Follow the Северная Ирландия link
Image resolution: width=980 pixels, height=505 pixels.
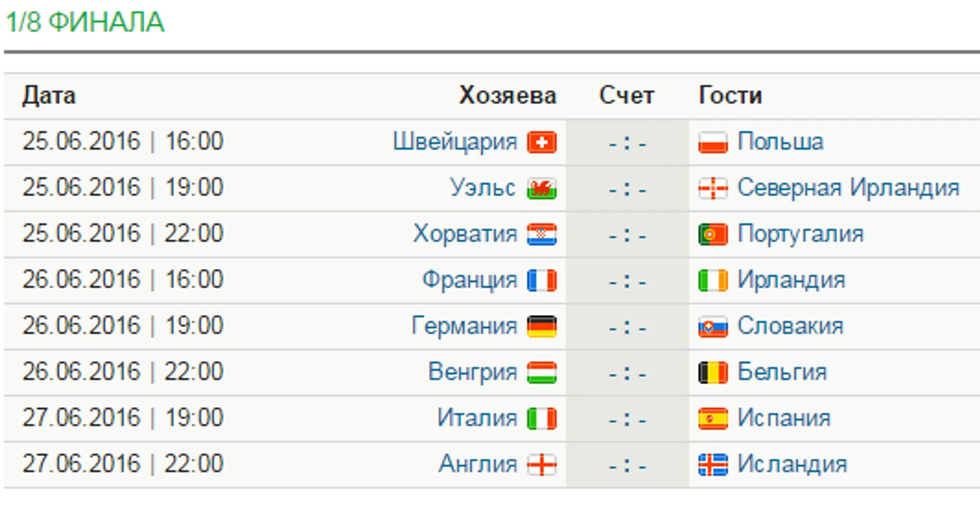pos(848,187)
